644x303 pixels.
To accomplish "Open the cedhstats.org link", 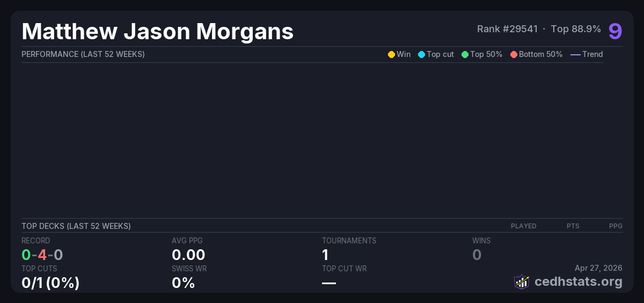I will click(x=578, y=282).
